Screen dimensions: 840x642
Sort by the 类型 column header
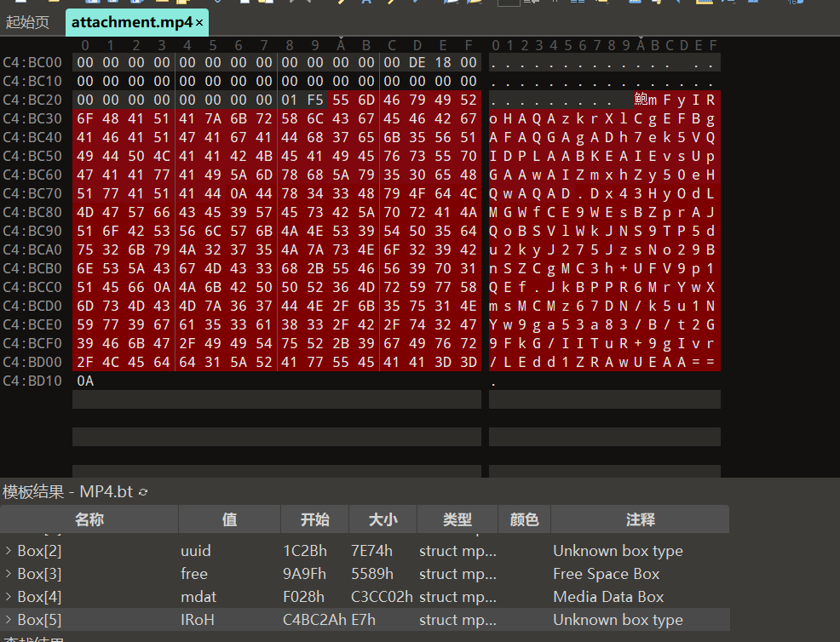pyautogui.click(x=457, y=519)
